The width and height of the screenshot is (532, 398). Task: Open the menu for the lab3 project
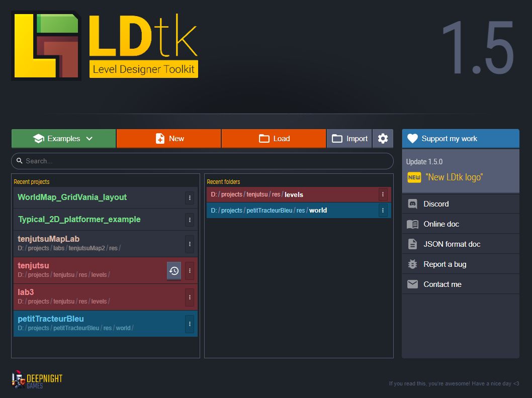click(190, 297)
